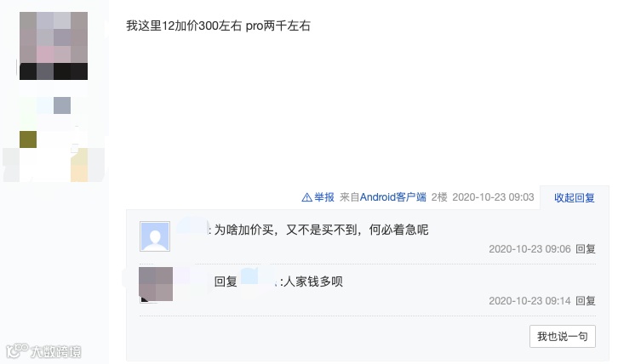
Task: Click the olive green badge under poster avatar
Action: pos(28,139)
